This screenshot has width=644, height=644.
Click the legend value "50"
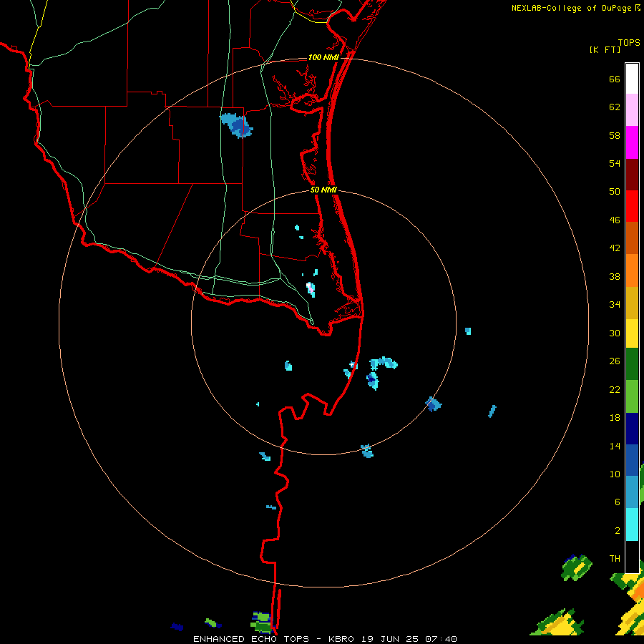615,192
